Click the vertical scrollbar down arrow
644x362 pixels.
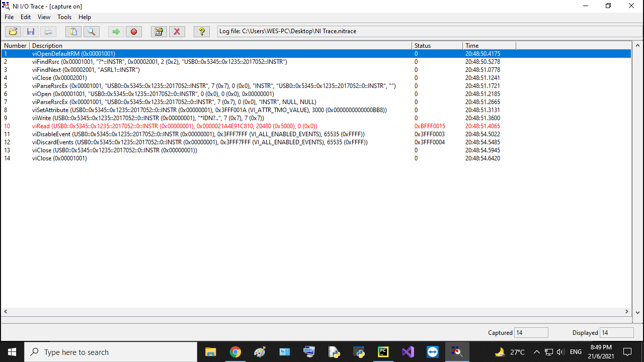637,312
